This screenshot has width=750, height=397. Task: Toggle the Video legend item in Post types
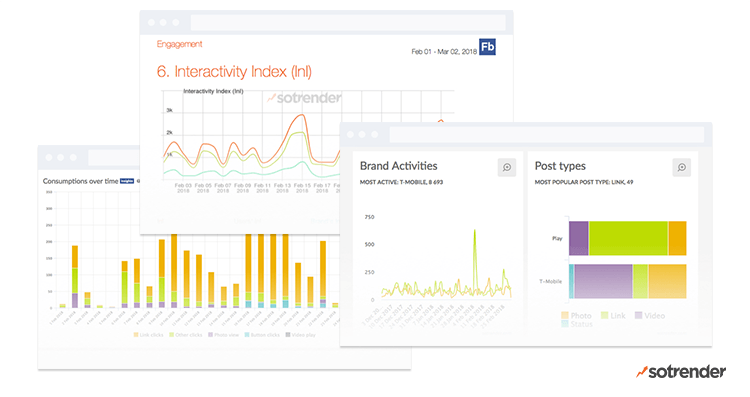(x=650, y=316)
